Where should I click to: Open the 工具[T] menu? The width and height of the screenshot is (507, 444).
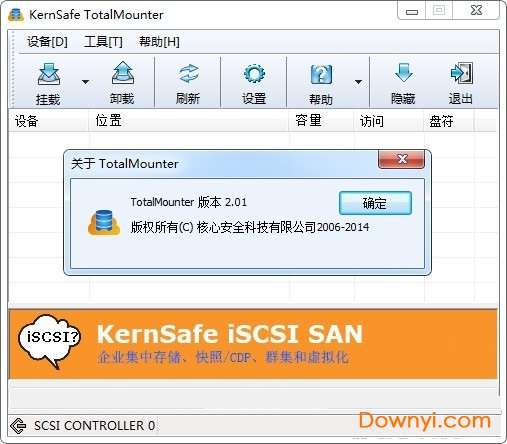[x=103, y=42]
